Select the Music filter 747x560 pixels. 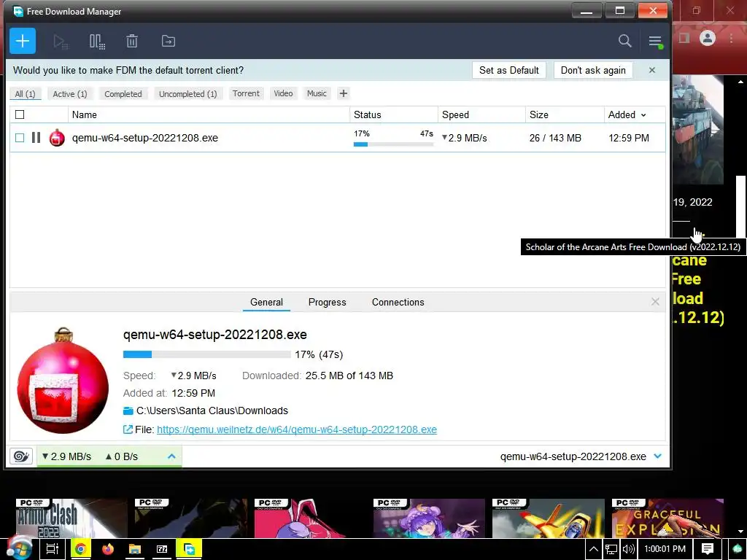point(317,93)
